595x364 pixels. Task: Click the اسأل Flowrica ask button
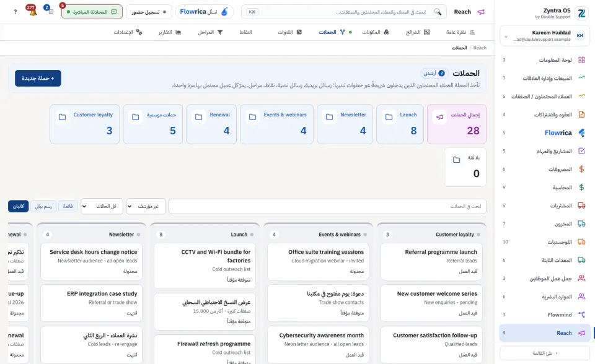pyautogui.click(x=204, y=12)
